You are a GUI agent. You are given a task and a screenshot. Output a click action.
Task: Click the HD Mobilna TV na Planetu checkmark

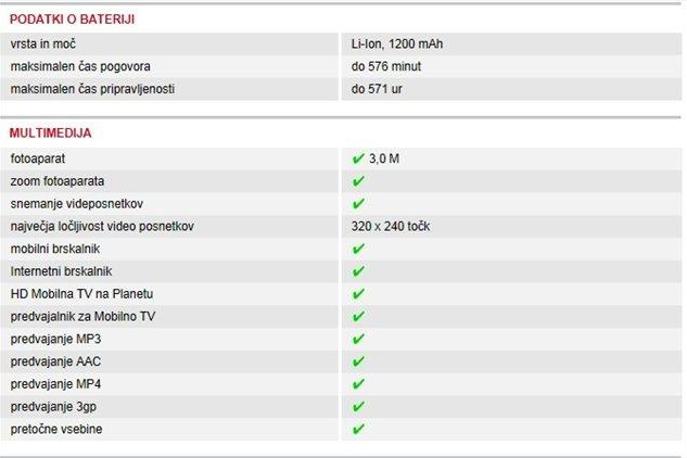[358, 294]
